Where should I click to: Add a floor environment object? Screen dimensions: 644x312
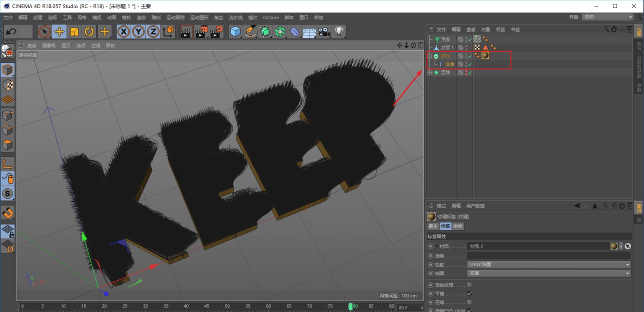[x=309, y=32]
